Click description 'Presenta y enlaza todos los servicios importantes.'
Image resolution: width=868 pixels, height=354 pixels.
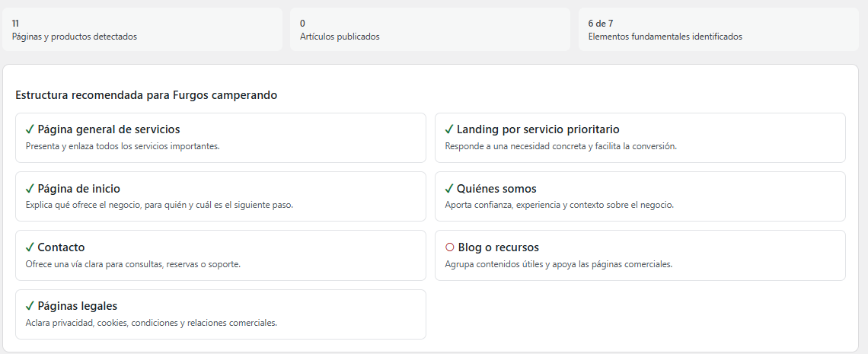point(123,147)
